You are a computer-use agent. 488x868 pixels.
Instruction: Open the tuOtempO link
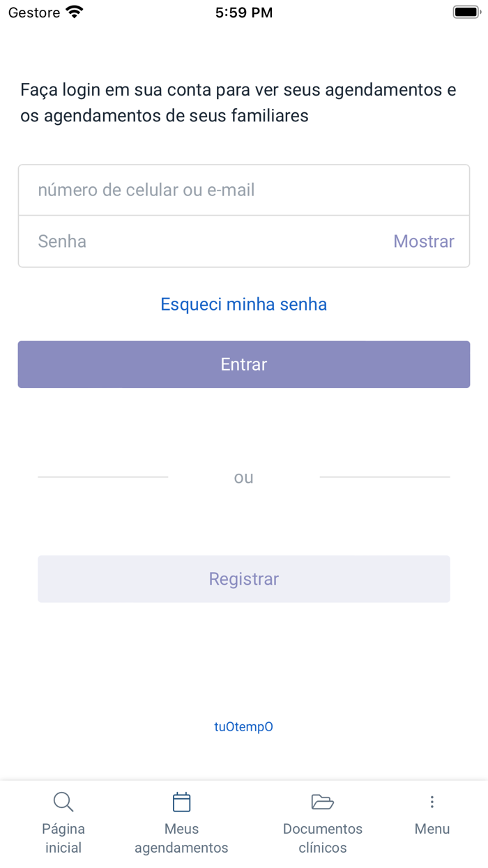[x=243, y=726]
